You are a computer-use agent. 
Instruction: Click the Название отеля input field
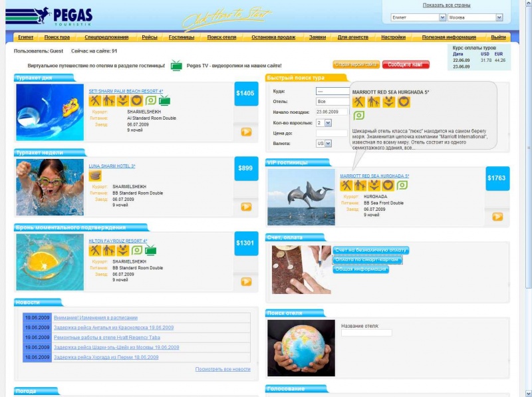coord(366,333)
